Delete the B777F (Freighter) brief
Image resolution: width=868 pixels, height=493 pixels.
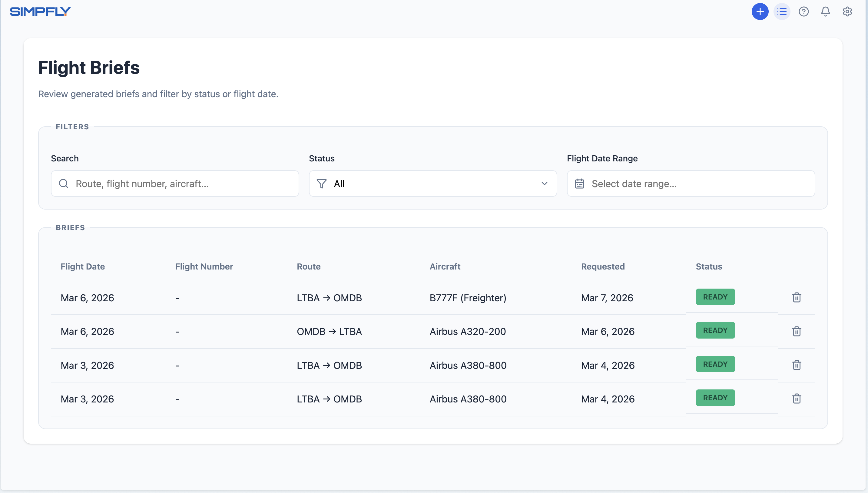point(797,297)
